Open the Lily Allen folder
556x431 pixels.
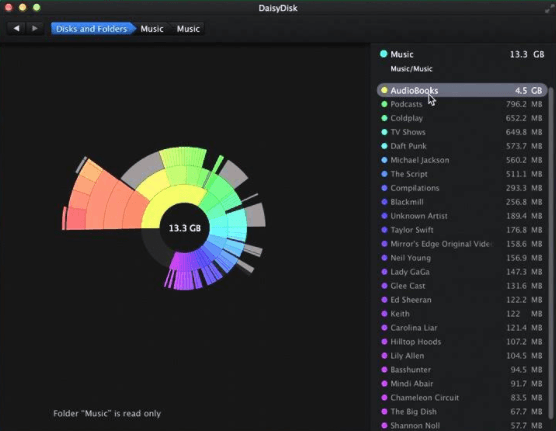462,355
